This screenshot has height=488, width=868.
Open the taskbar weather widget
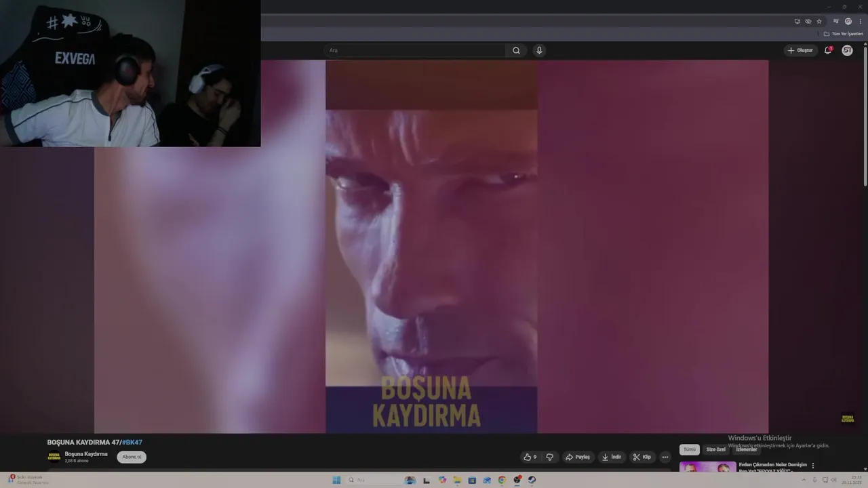click(28, 480)
